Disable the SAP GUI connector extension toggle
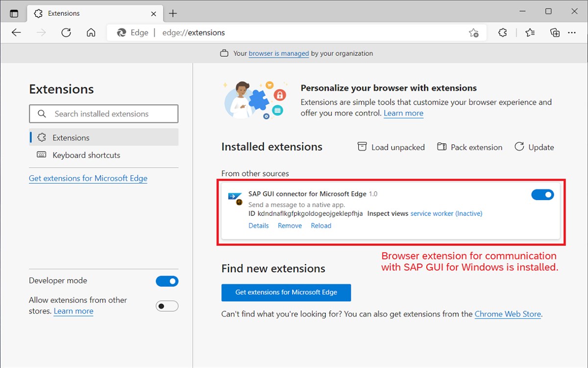The height and width of the screenshot is (368, 588). pos(542,194)
